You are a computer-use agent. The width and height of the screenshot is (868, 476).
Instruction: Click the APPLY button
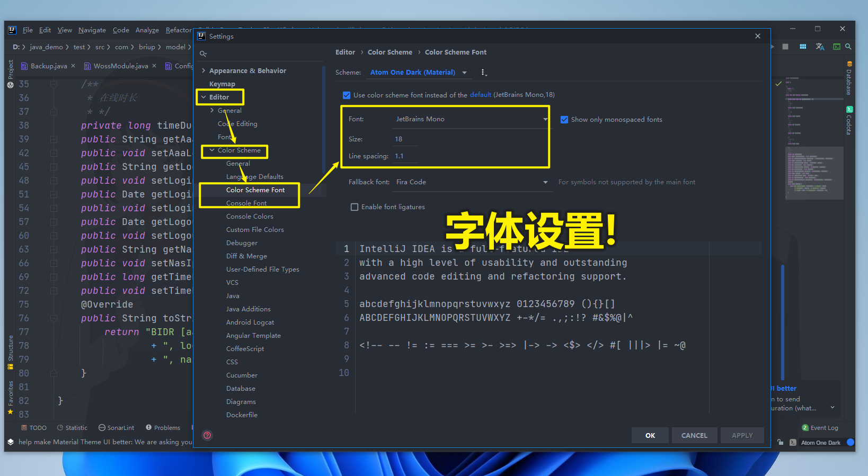742,435
